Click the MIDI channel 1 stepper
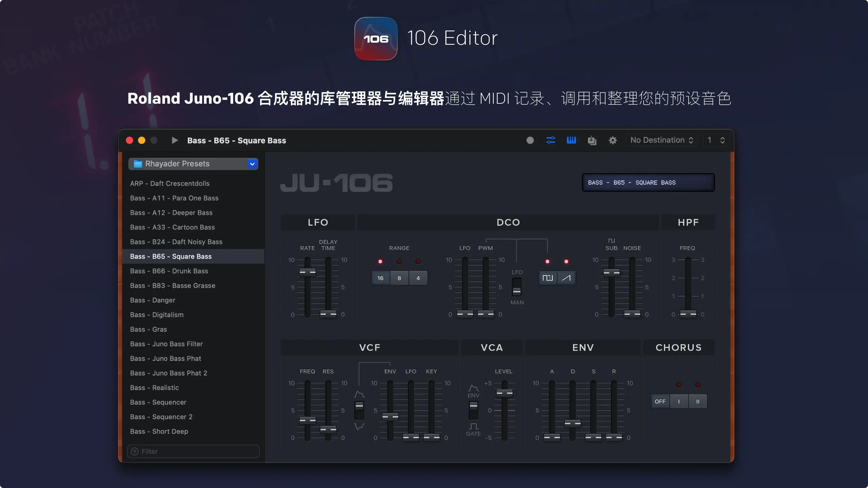The image size is (868, 488). pos(722,140)
